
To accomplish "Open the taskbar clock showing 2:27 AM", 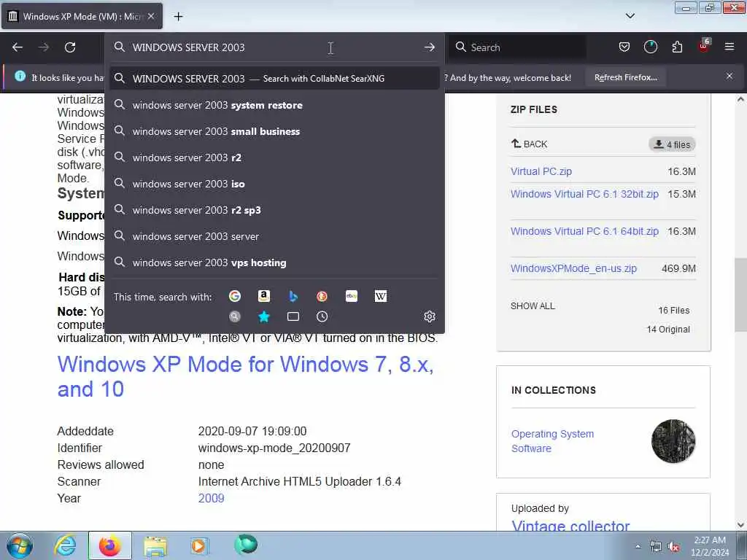I will pos(709,546).
